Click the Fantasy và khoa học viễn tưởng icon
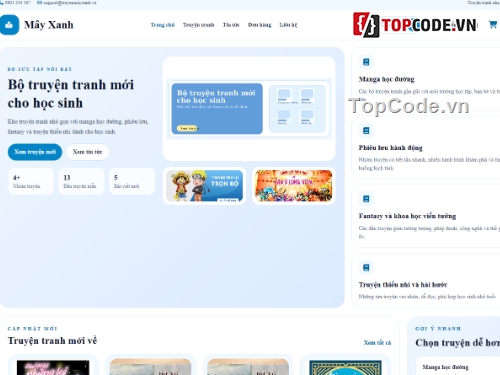The image size is (500, 375). coord(366,199)
